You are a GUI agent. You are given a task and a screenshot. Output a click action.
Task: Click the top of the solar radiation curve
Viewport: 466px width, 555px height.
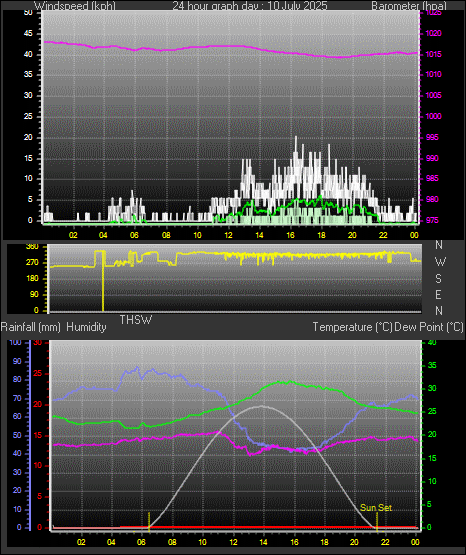262,406
